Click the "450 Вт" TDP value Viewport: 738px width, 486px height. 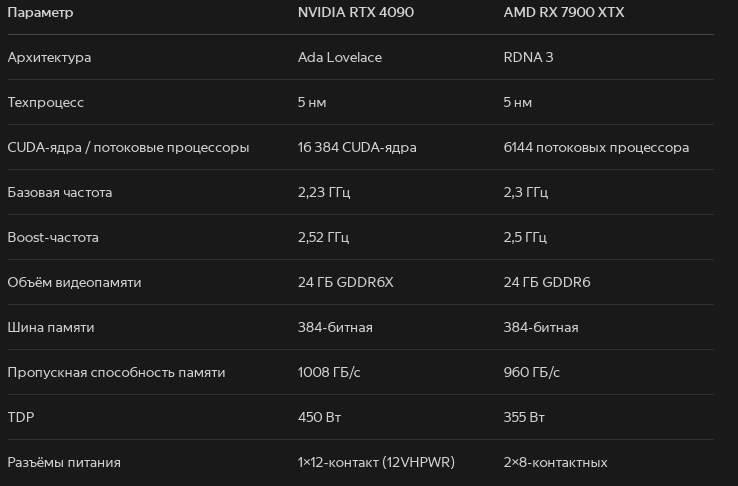pos(320,417)
